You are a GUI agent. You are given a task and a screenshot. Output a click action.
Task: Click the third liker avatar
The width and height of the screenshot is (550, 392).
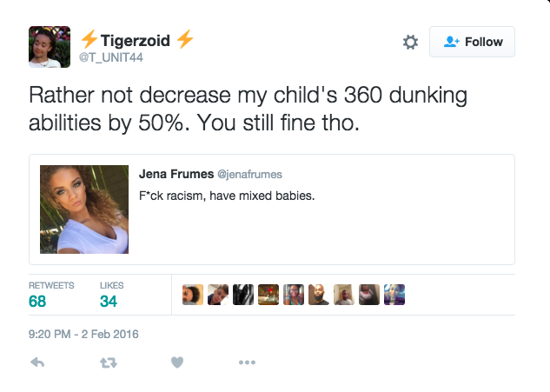pyautogui.click(x=243, y=296)
